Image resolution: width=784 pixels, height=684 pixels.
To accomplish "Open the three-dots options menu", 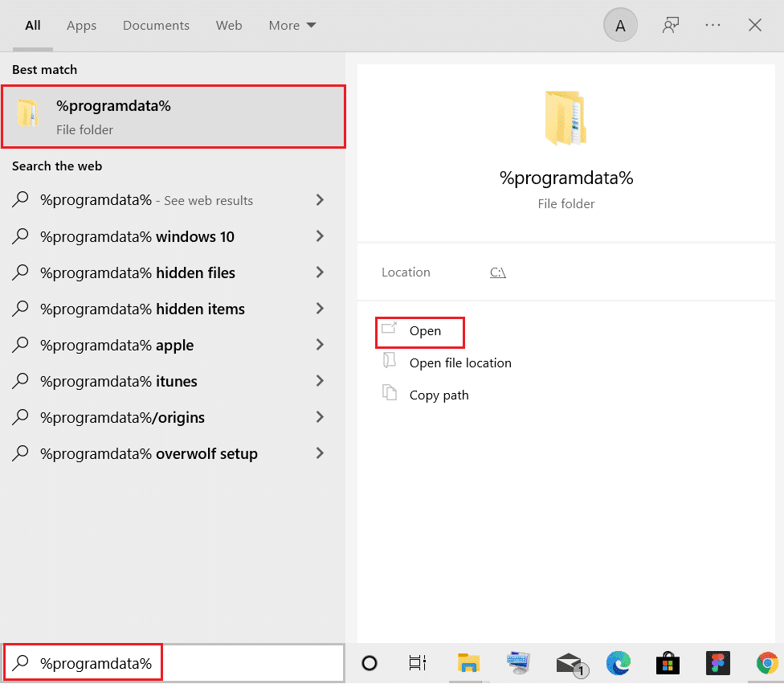I will point(713,25).
